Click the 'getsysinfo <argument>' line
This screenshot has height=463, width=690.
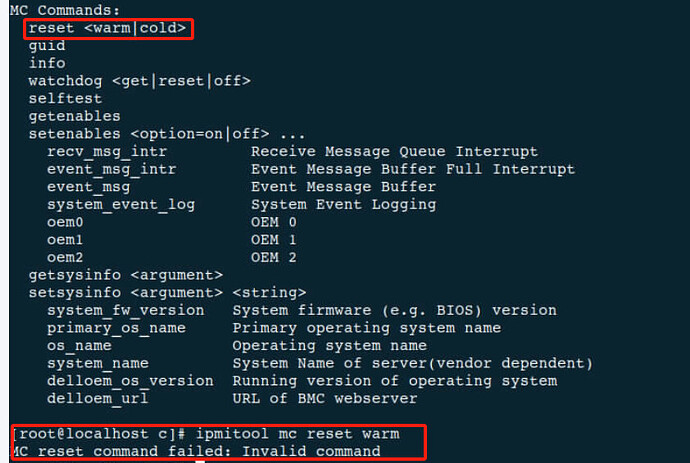click(125, 274)
